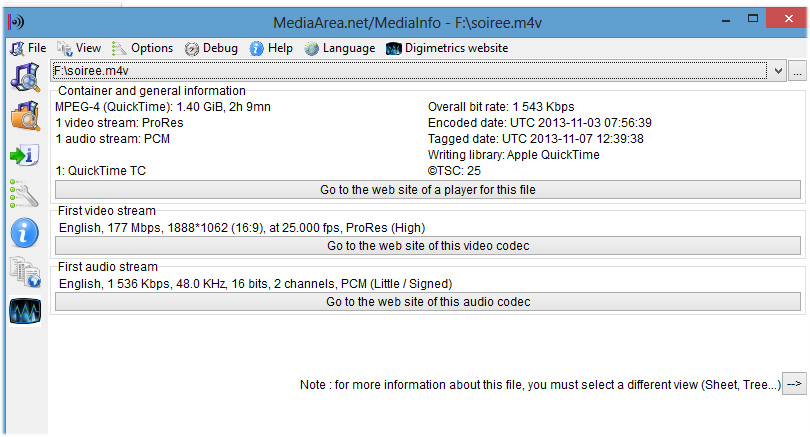This screenshot has width=810, height=437.
Task: Click 'Go to the web site of this audio codec'
Action: [x=428, y=302]
